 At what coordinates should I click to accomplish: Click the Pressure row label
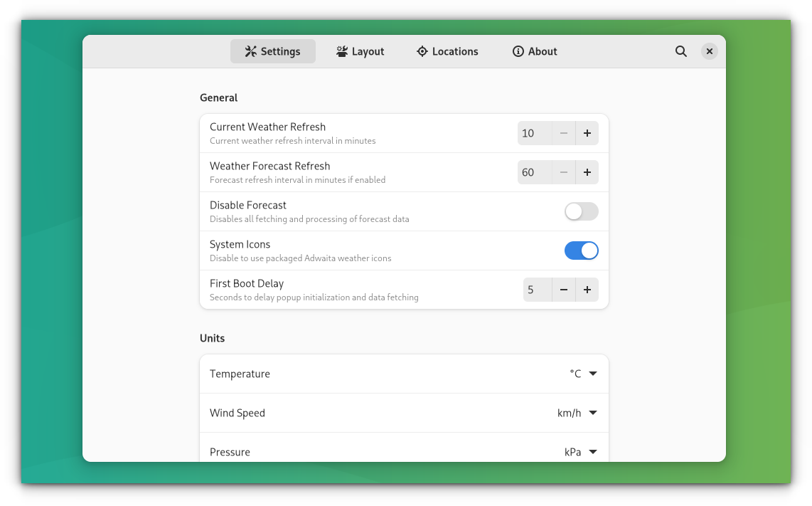coord(230,452)
